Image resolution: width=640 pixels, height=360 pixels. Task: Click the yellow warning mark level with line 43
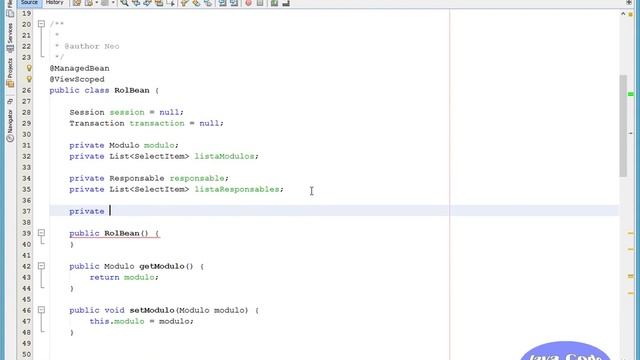[x=631, y=276]
